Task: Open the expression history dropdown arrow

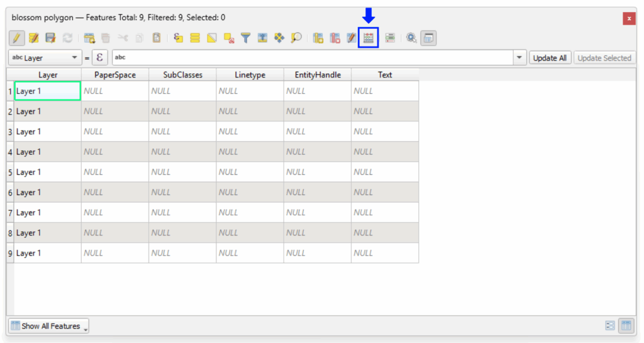Action: click(519, 58)
